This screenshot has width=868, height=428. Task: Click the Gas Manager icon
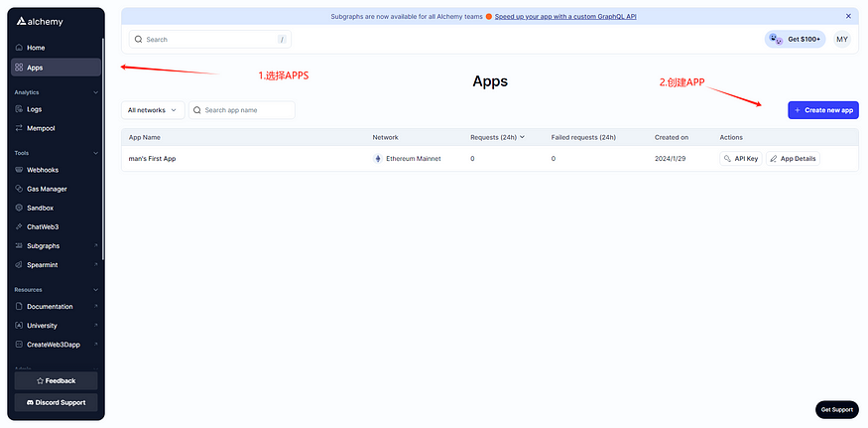19,189
